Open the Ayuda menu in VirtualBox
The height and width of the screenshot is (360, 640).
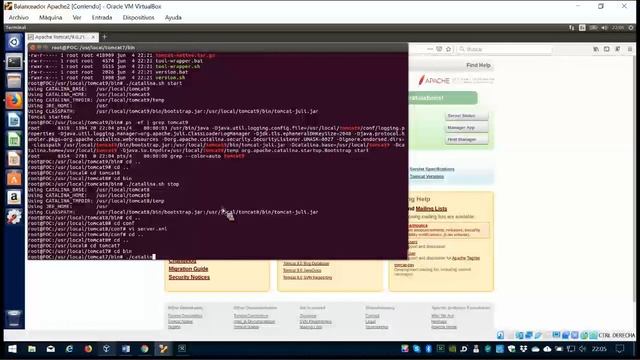pyautogui.click(x=173, y=18)
